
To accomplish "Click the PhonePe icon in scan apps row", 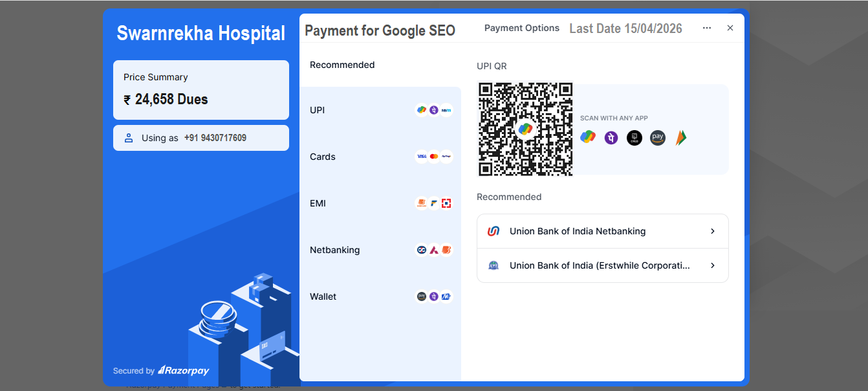I will click(611, 137).
